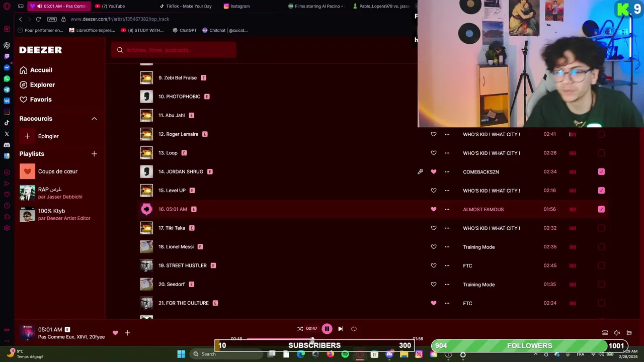Image resolution: width=644 pixels, height=362 pixels.
Task: Open WhatsApp from the Opera sidebar
Action: [7, 78]
